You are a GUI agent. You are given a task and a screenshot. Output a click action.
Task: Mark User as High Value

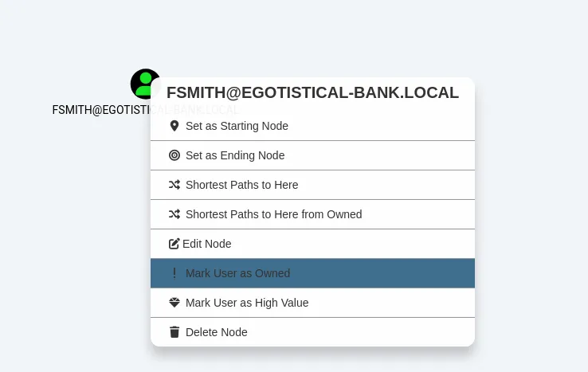pos(247,303)
